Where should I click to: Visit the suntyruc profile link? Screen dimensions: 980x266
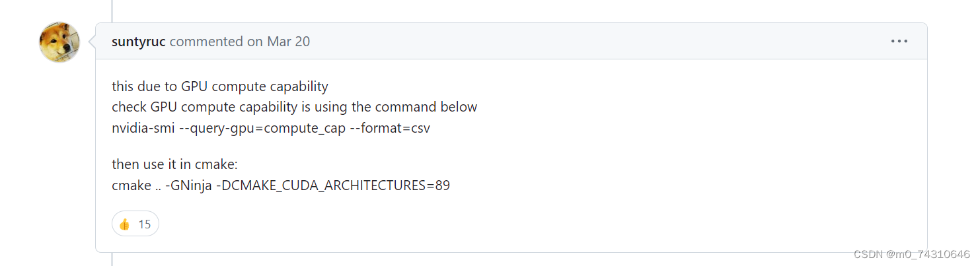tap(139, 42)
